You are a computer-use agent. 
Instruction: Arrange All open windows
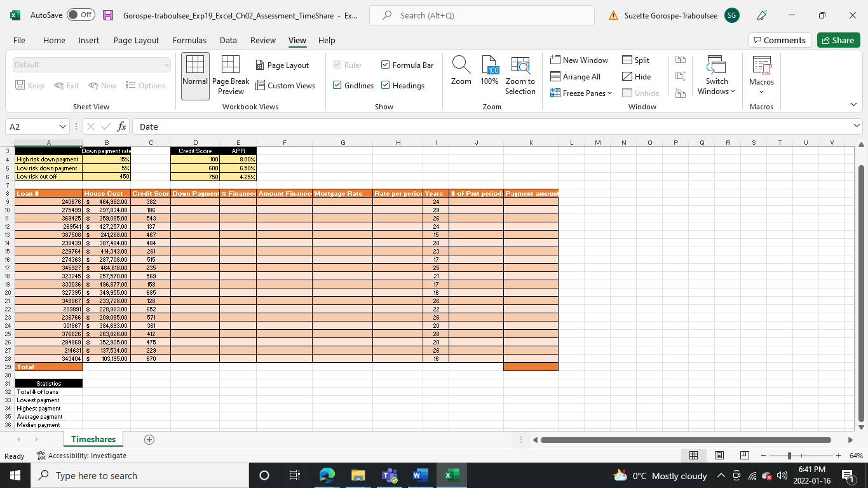575,77
